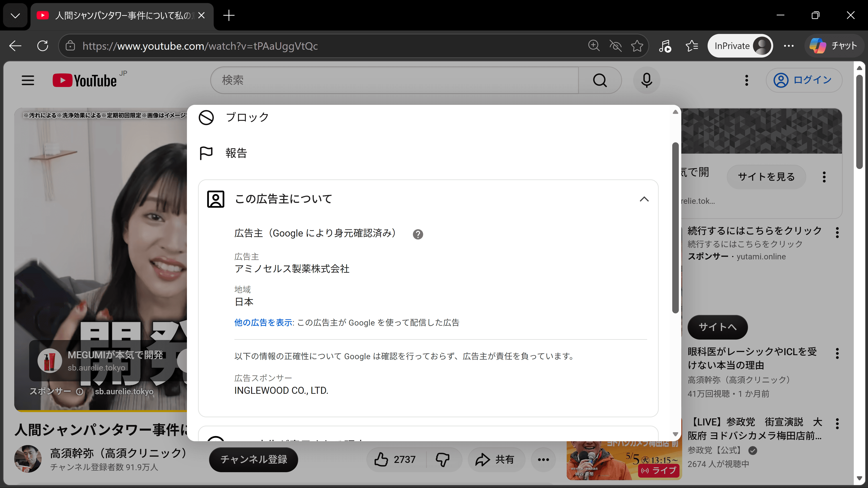Screen dimensions: 868x488
Task: Collapse この広告主について section chevron
Action: pos(644,199)
